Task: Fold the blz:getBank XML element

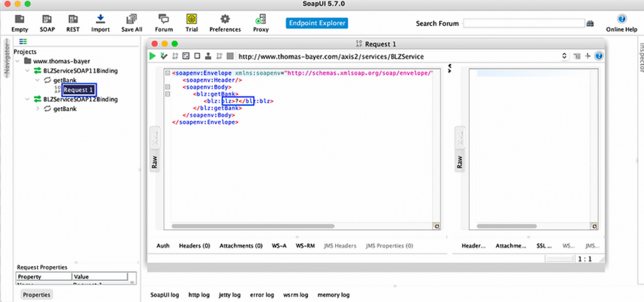Action: [x=168, y=94]
